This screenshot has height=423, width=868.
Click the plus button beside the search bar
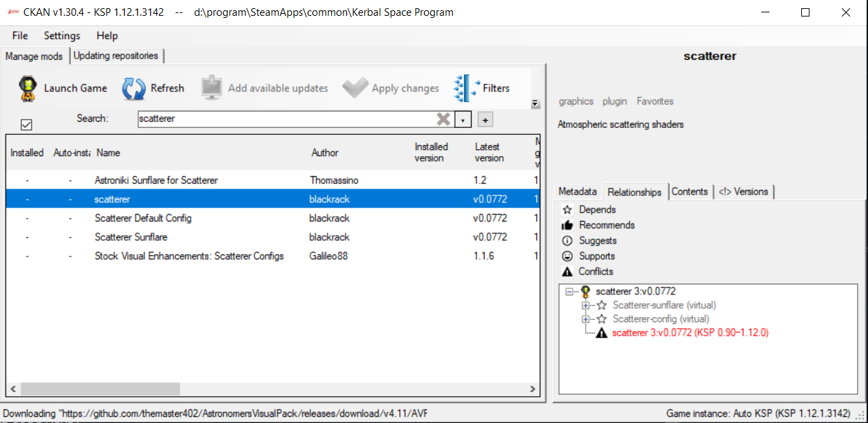point(487,119)
